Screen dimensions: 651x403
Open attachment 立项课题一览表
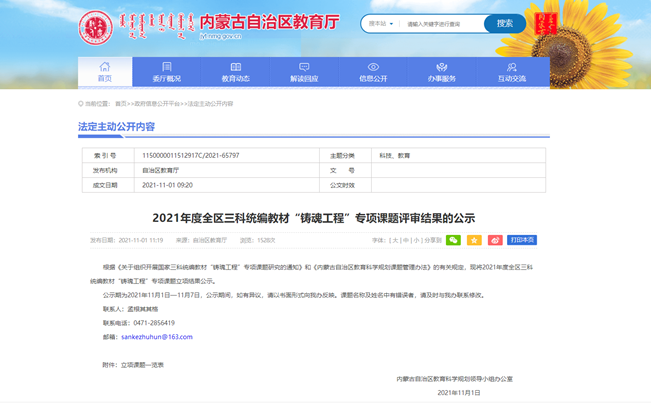[141, 365]
